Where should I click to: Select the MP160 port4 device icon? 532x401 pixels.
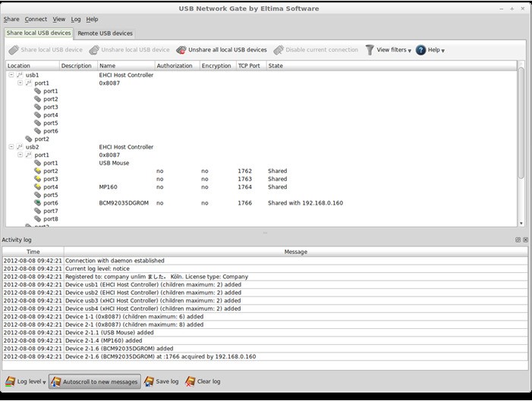click(x=37, y=187)
